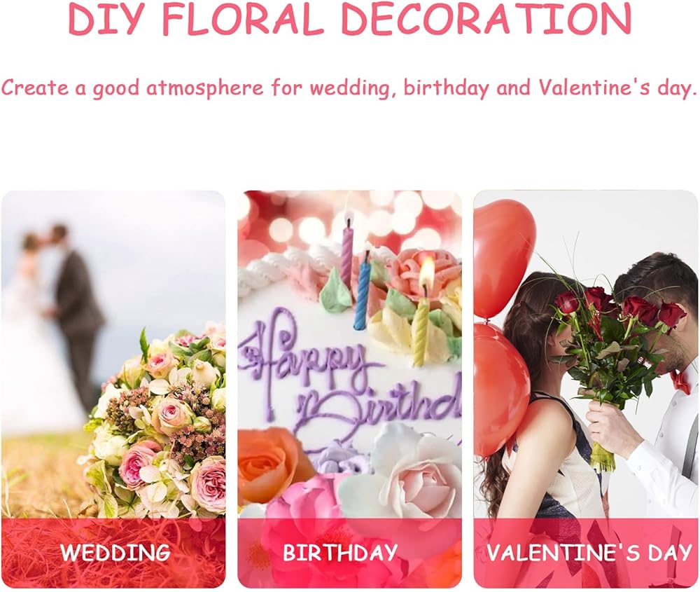
Task: Click the VALENTINE'S DAY label banner
Action: tap(586, 553)
